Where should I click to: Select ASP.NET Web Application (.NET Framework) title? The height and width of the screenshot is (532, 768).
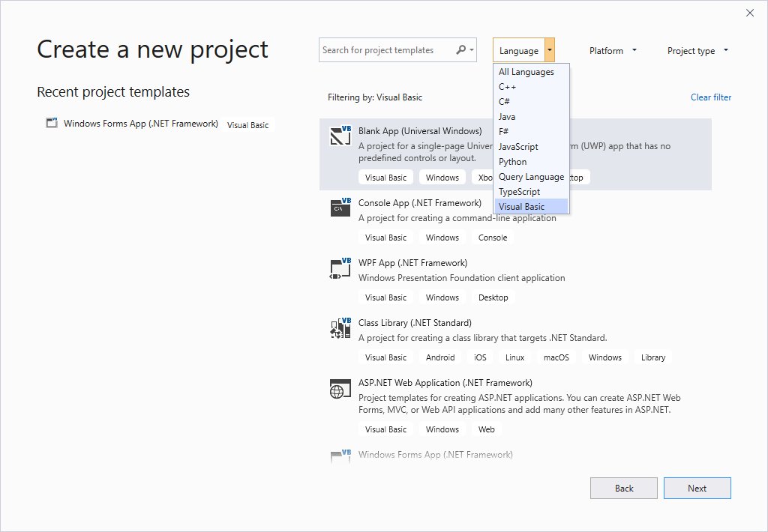coord(445,383)
